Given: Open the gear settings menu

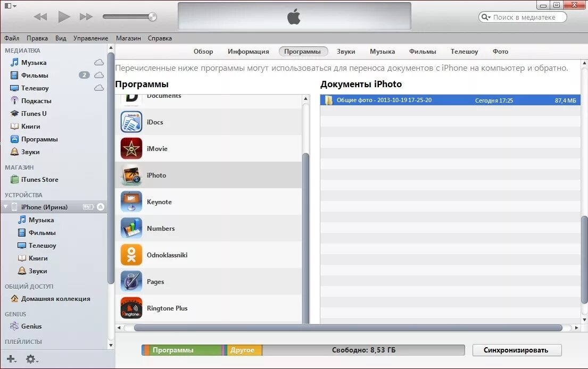Looking at the screenshot, I should point(31,359).
